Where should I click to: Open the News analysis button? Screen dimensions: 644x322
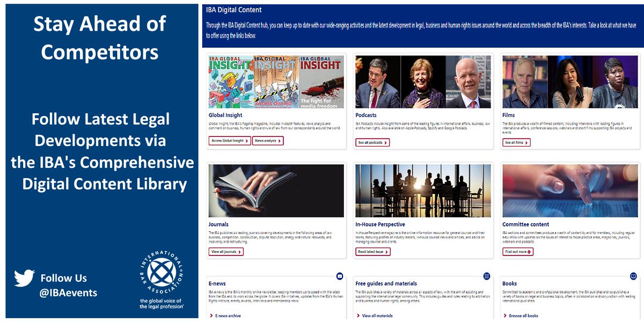(268, 141)
